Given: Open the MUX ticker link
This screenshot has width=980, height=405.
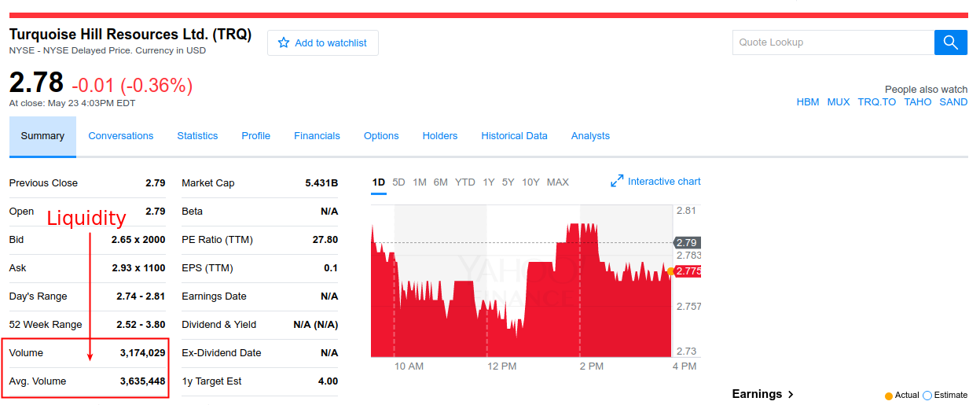Looking at the screenshot, I should [839, 102].
